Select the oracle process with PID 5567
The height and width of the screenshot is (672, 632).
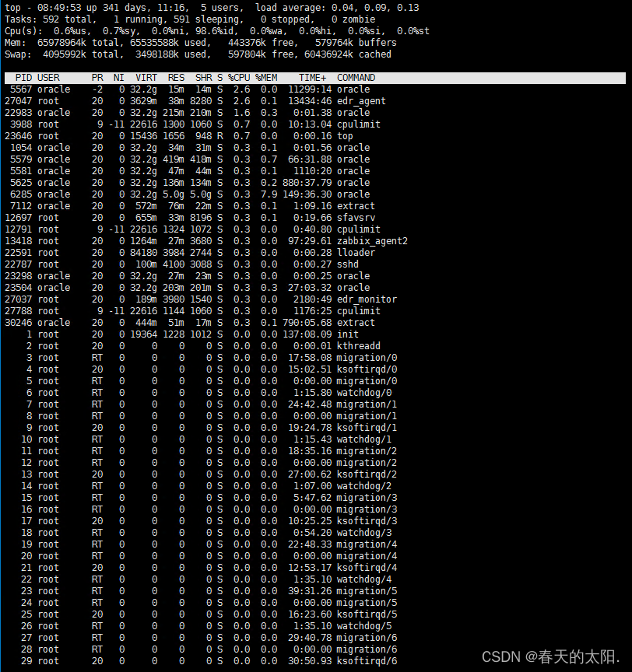tap(233, 89)
